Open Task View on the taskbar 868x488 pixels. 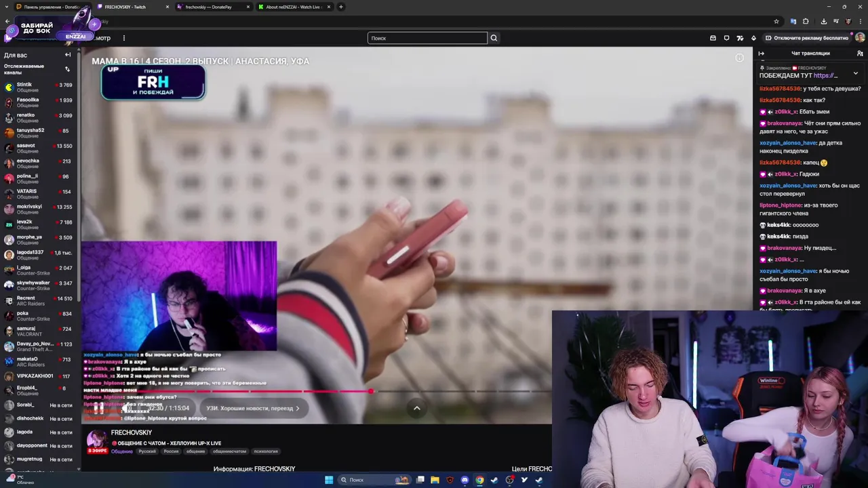coord(420,480)
